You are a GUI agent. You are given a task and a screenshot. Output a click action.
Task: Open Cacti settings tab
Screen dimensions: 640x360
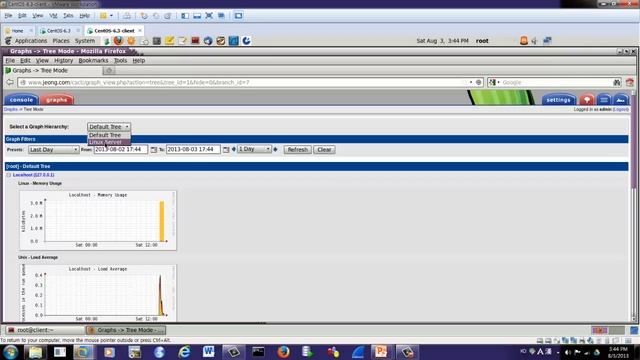(x=558, y=100)
